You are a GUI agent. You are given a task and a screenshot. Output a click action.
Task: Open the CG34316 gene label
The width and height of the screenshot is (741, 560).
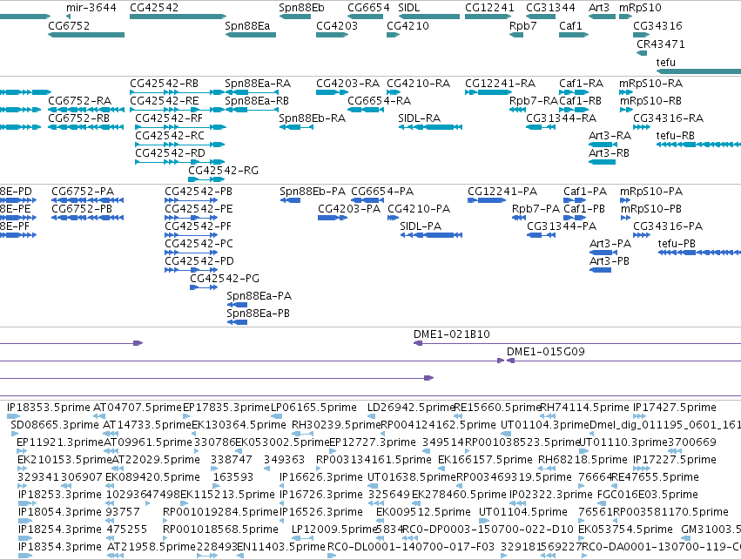click(657, 25)
